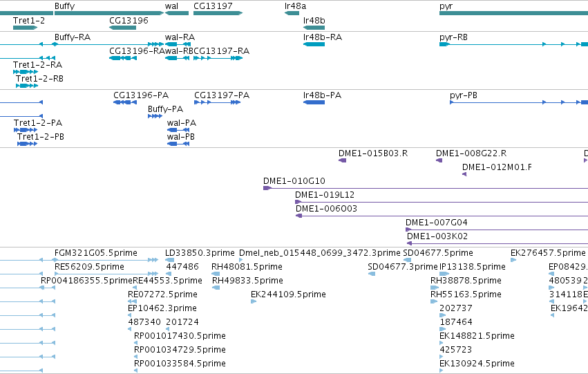Click the pyr gene bar

click(514, 13)
